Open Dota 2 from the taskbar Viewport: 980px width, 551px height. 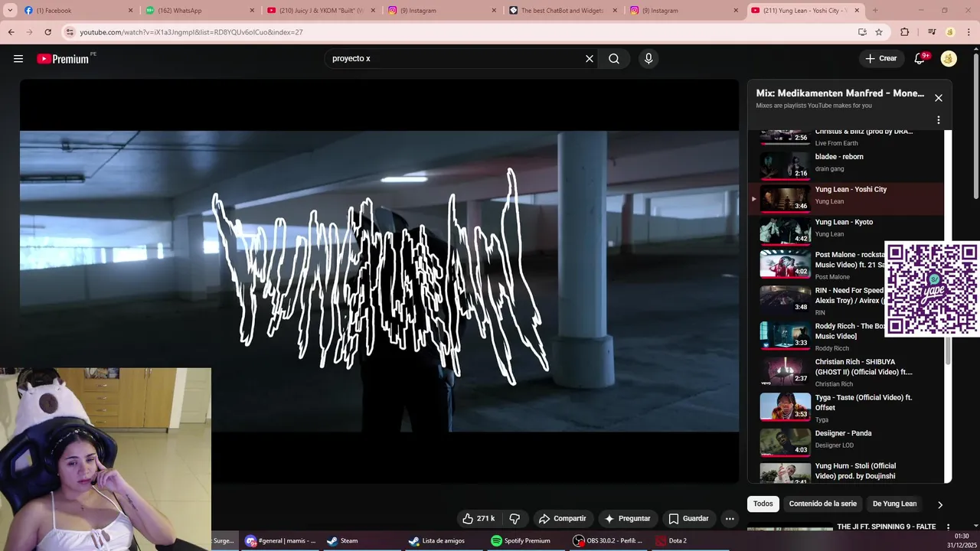tap(671, 540)
